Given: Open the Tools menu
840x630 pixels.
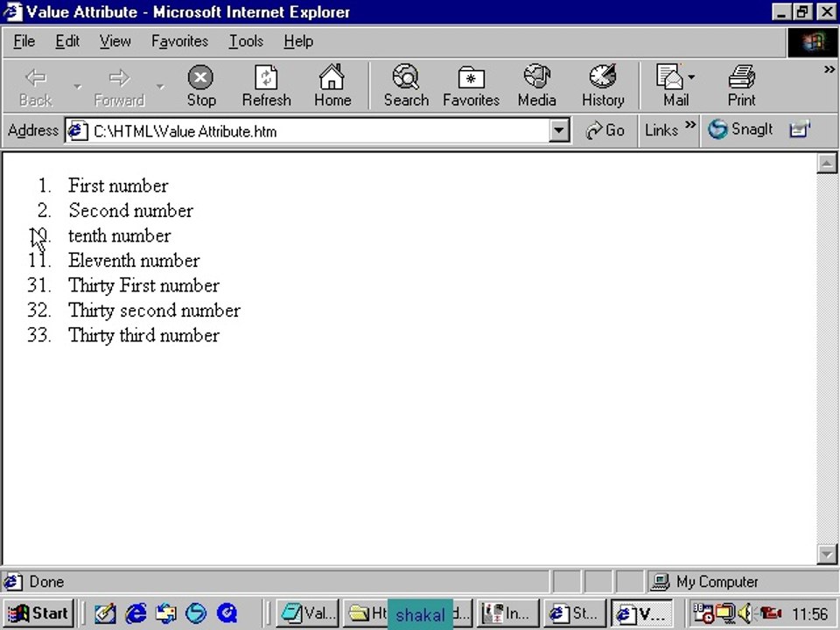Looking at the screenshot, I should 246,41.
